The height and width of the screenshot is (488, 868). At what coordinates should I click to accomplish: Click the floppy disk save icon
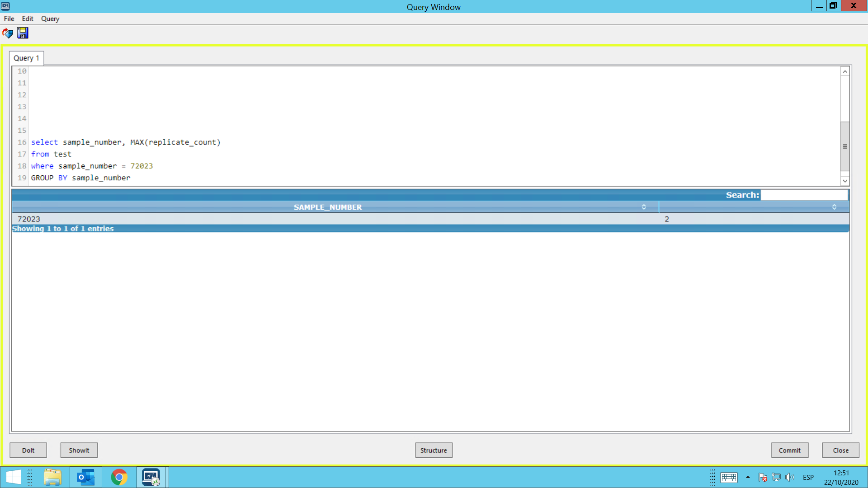click(23, 33)
